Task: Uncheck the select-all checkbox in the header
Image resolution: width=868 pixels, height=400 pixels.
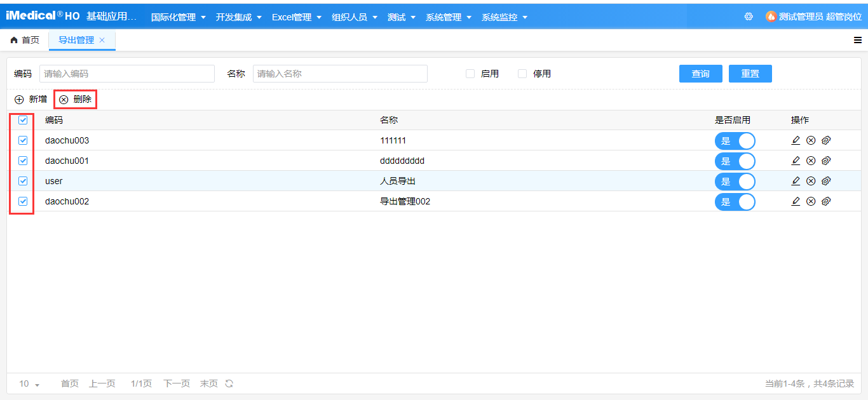Action: (22, 120)
